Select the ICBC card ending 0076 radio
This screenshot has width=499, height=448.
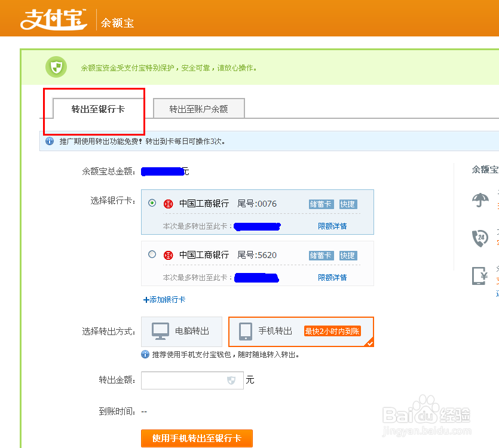coord(152,203)
